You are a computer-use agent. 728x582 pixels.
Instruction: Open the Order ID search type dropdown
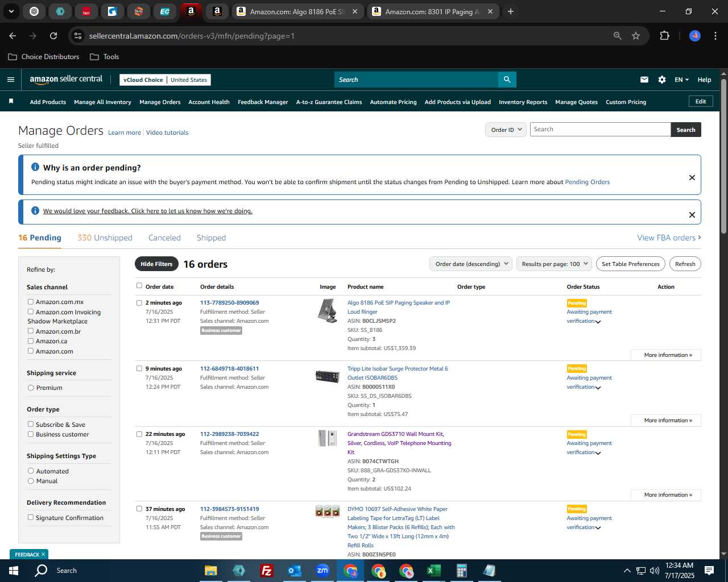506,130
